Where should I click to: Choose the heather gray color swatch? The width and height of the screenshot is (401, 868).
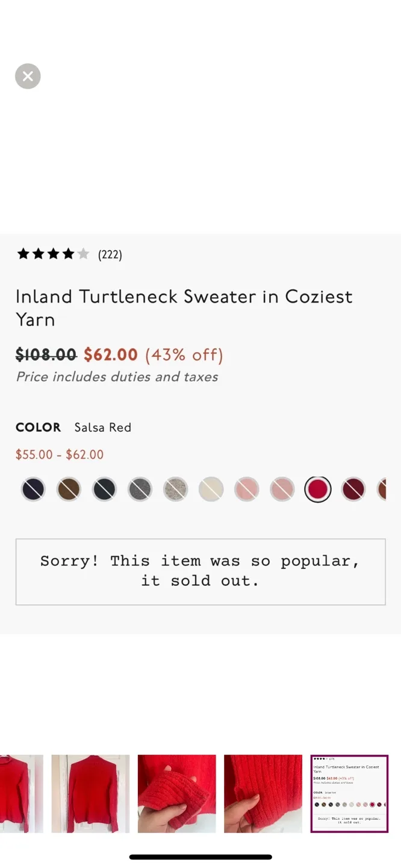(139, 489)
